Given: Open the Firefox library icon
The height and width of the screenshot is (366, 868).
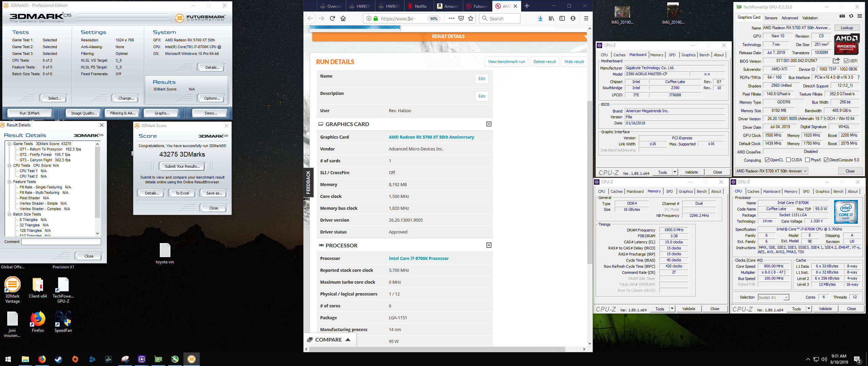Looking at the screenshot, I should pos(551,18).
